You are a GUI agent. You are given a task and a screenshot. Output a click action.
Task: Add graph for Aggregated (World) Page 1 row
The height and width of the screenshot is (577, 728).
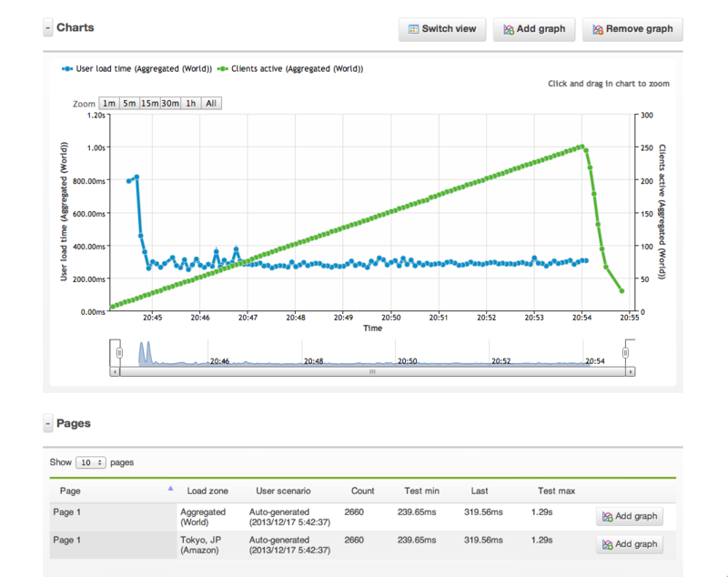pos(630,516)
